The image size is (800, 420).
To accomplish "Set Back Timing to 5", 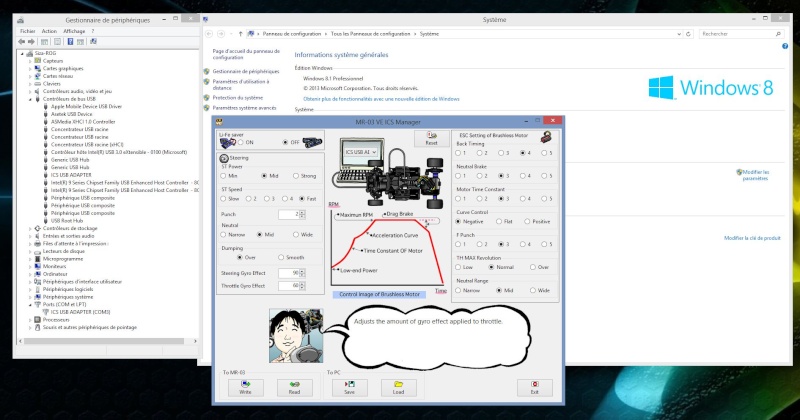I will [544, 153].
